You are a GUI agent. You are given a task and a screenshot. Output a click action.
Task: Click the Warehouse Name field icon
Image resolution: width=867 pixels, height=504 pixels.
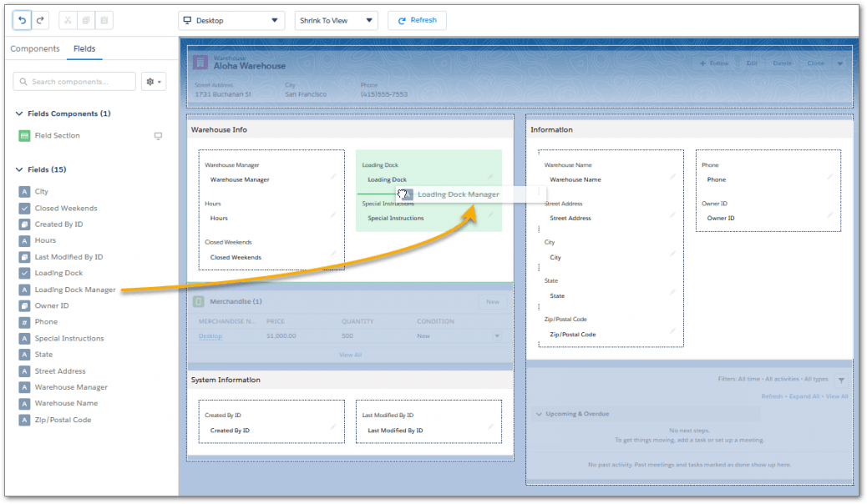[24, 403]
